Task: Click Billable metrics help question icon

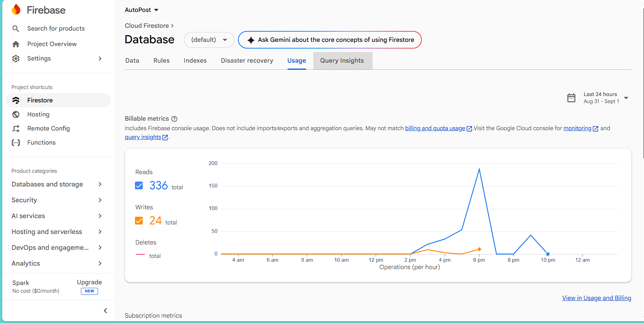Action: [x=174, y=119]
